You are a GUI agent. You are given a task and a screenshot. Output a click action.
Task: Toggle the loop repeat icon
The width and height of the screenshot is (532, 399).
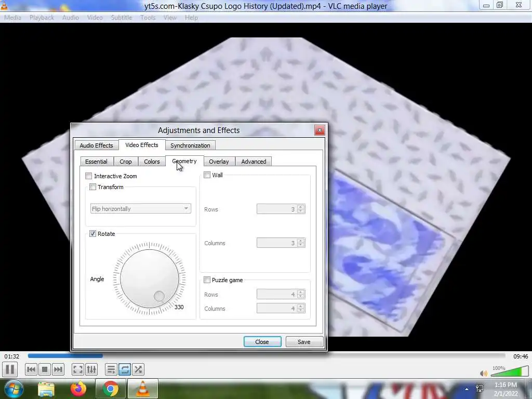125,369
